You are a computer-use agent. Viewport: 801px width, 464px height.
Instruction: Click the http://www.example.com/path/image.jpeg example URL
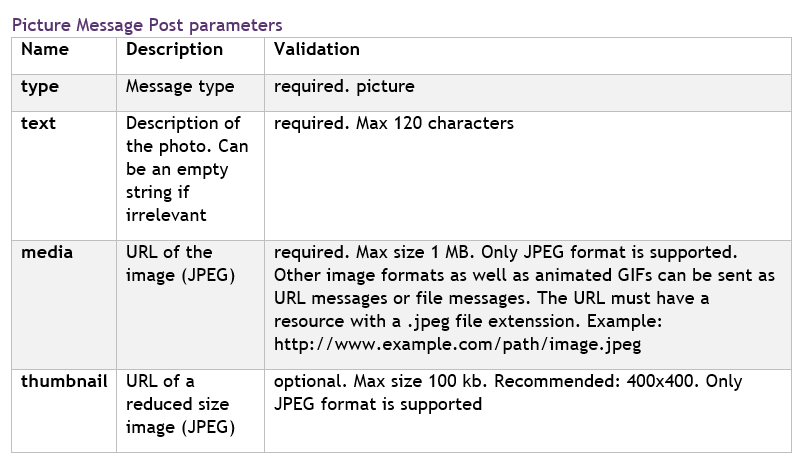(x=457, y=344)
